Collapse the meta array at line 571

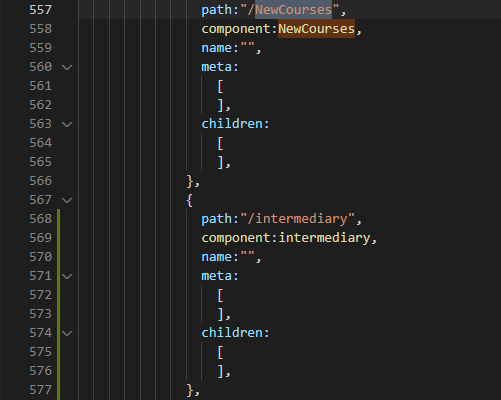click(67, 276)
